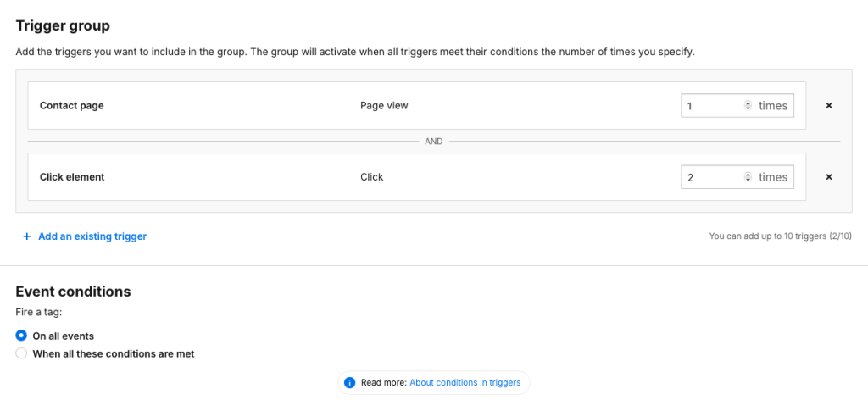
Task: Click the AND separator between triggers
Action: point(433,142)
